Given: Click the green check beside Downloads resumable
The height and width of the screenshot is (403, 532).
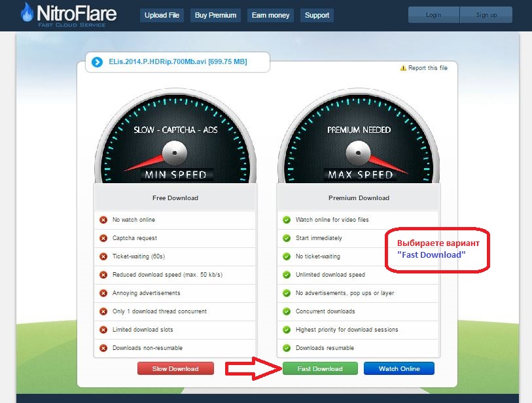Looking at the screenshot, I should point(287,348).
